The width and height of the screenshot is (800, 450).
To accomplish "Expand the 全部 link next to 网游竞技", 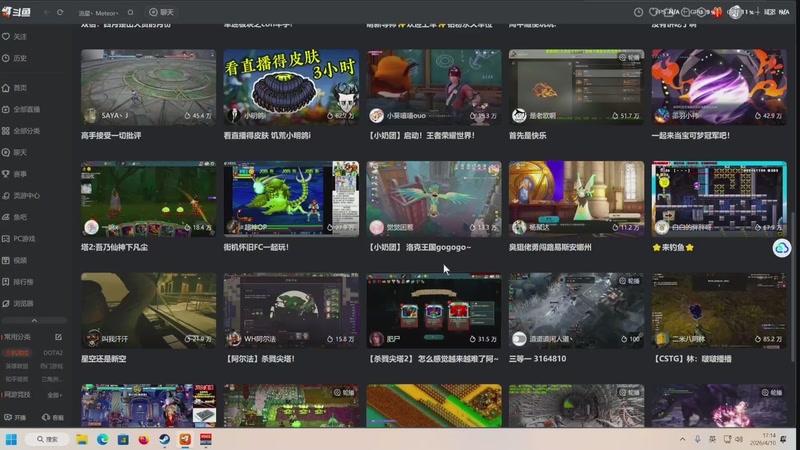I will (54, 395).
